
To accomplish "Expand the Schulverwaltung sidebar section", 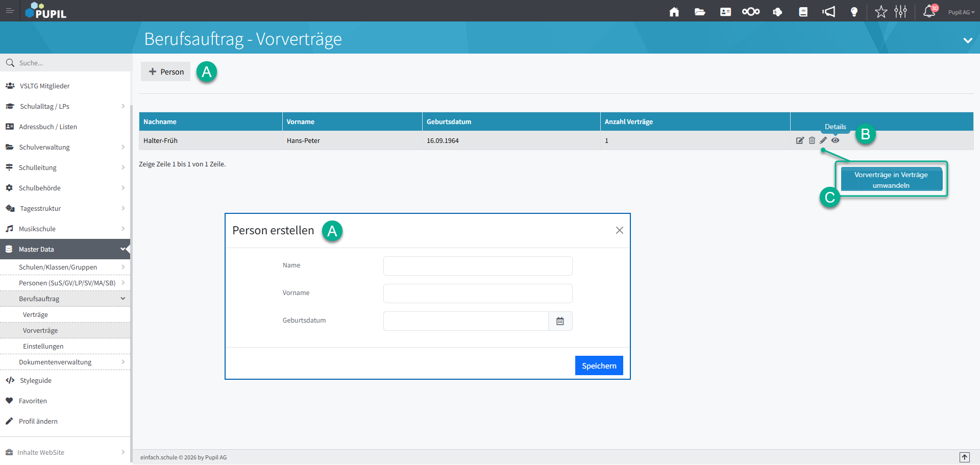I will (x=65, y=147).
